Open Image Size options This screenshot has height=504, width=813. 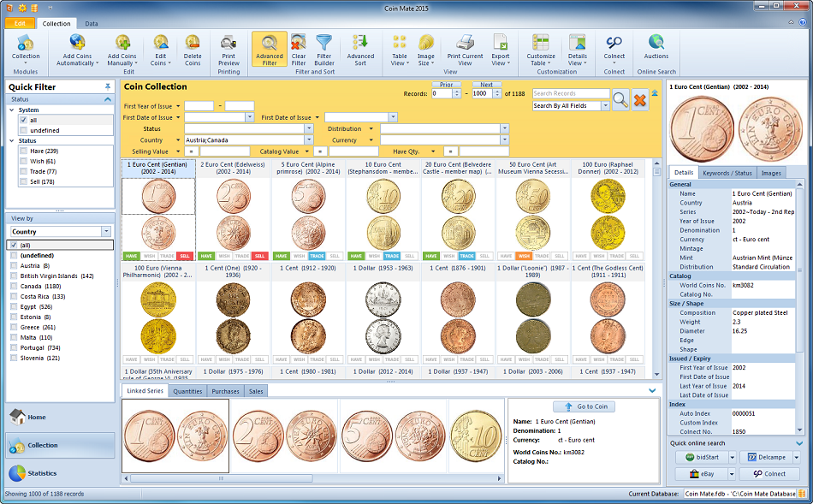point(425,50)
